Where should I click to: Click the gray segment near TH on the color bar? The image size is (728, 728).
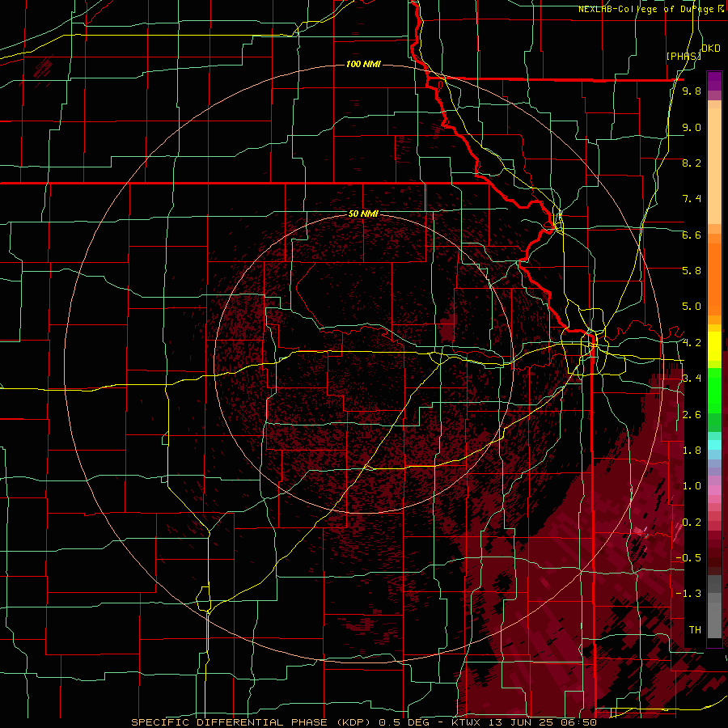coord(714,620)
